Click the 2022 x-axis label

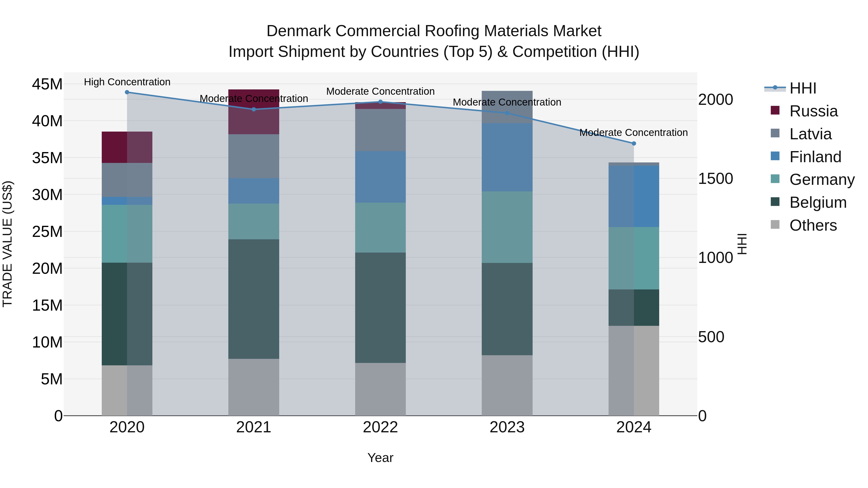pos(380,427)
